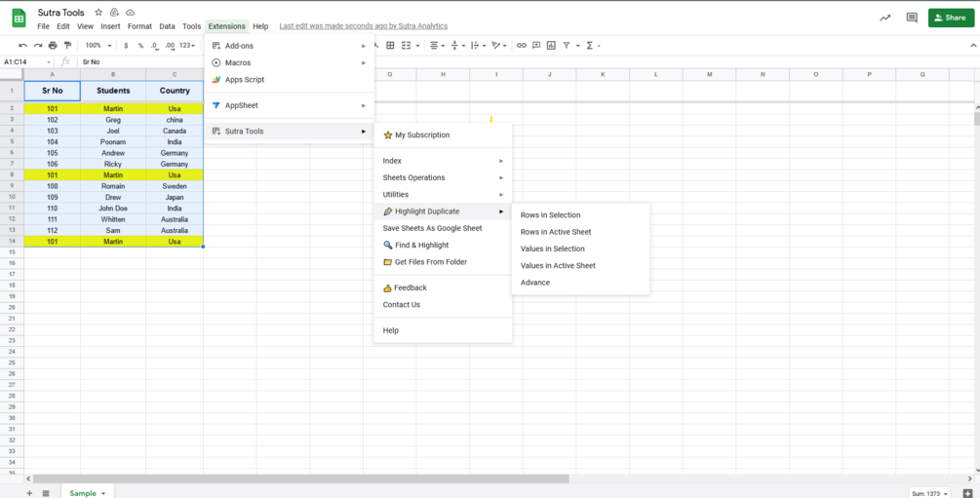This screenshot has height=498, width=980.
Task: Open the Last edit history link
Action: pos(363,26)
